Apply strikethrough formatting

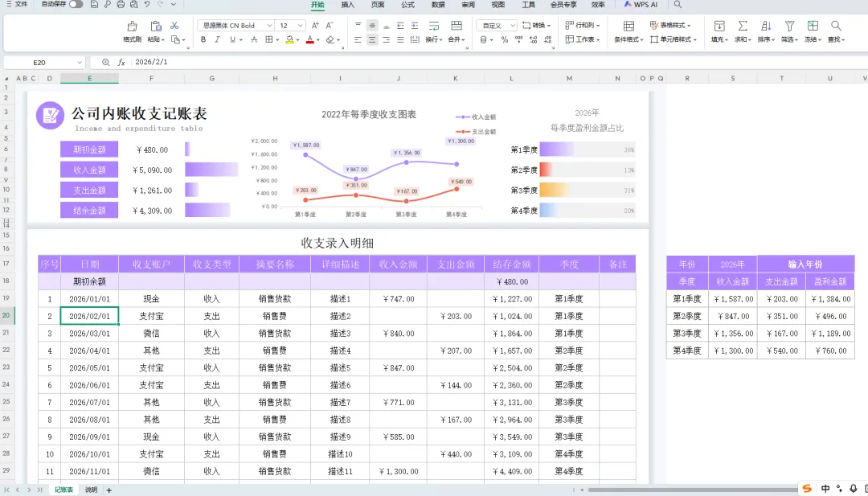(x=254, y=40)
